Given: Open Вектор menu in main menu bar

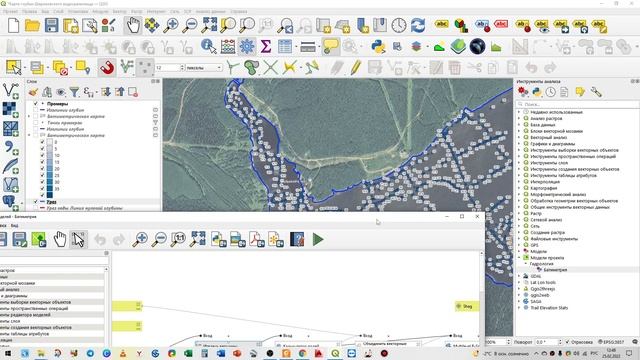Looking at the screenshot, I should 119,11.
